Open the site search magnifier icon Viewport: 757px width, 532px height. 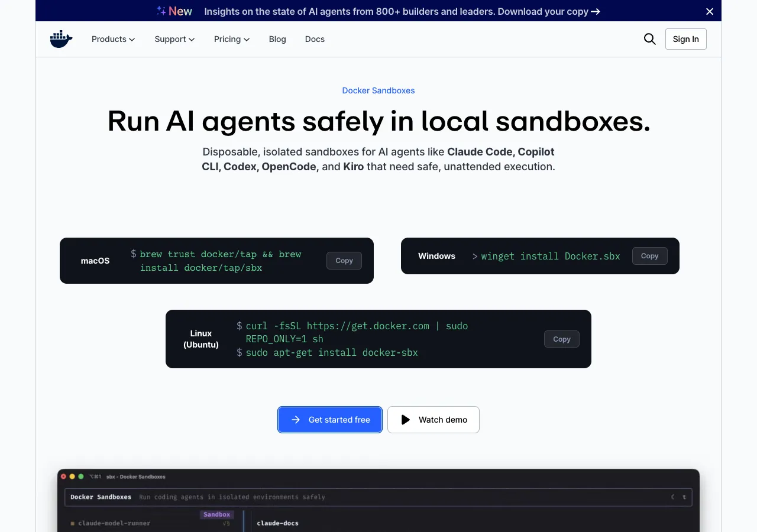coord(649,39)
